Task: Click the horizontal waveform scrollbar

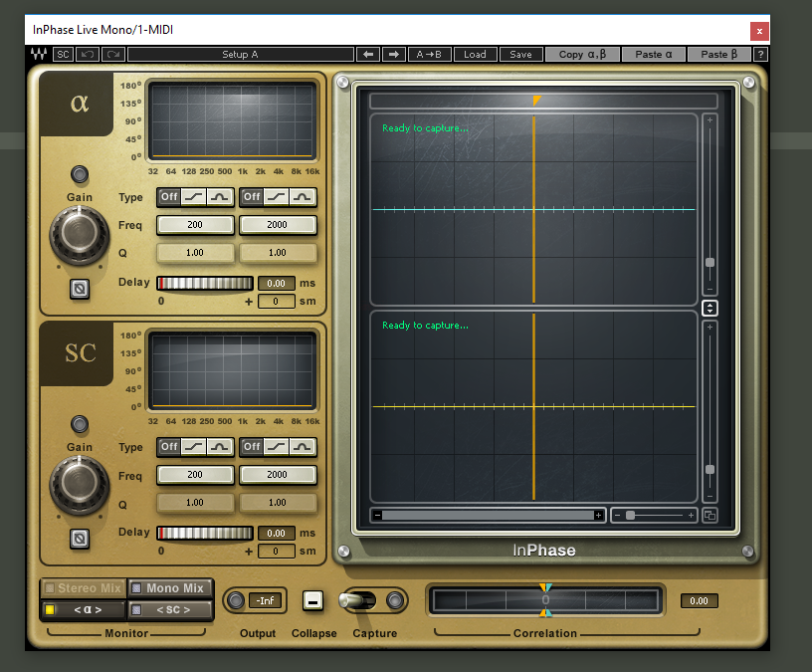Action: pos(488,515)
